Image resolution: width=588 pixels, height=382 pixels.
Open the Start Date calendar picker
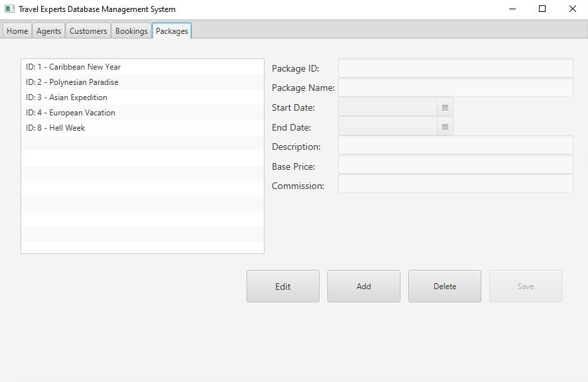click(445, 107)
